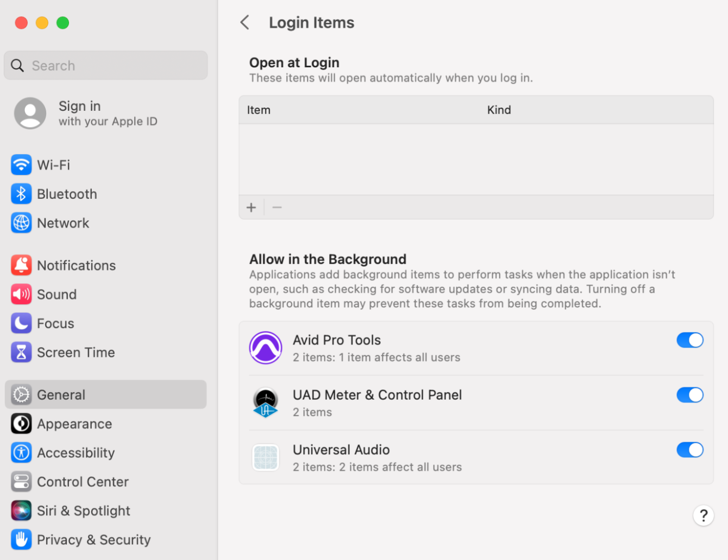Click the General sidebar label
Screen dimensions: 728x560
coord(61,395)
